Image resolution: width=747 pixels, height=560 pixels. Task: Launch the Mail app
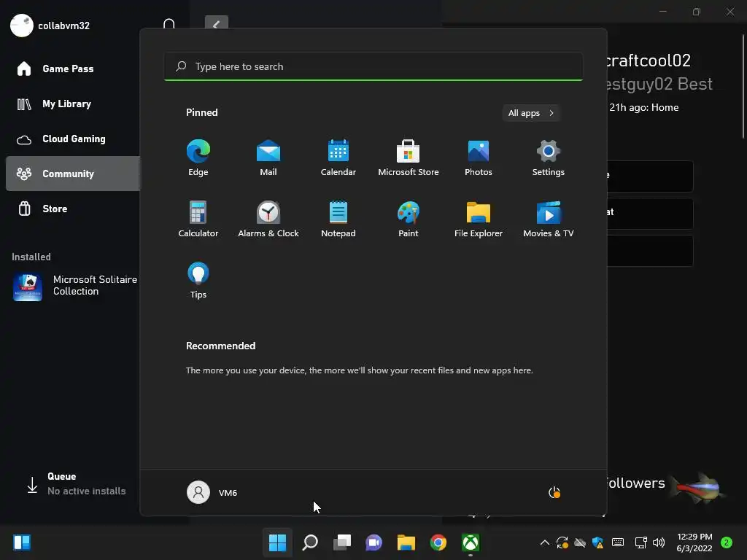coord(268,157)
